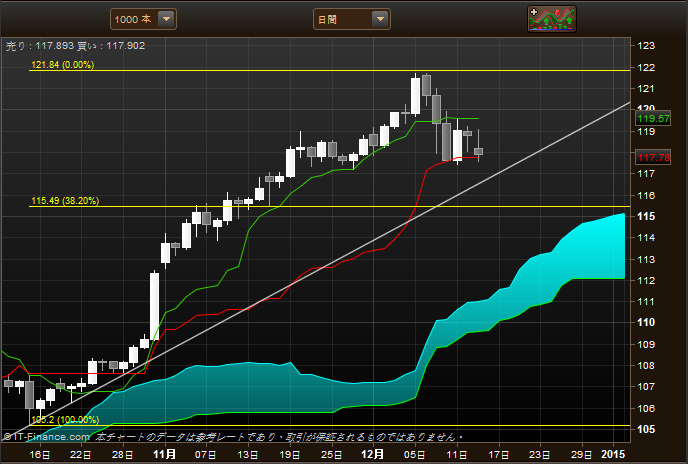Click the 12月 date axis label
This screenshot has height=464, width=688.
tap(373, 454)
